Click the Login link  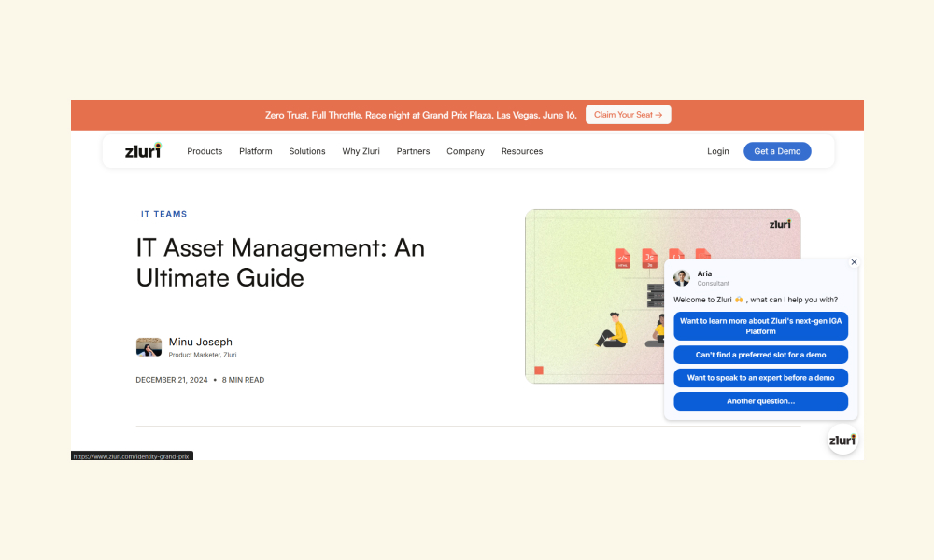717,151
